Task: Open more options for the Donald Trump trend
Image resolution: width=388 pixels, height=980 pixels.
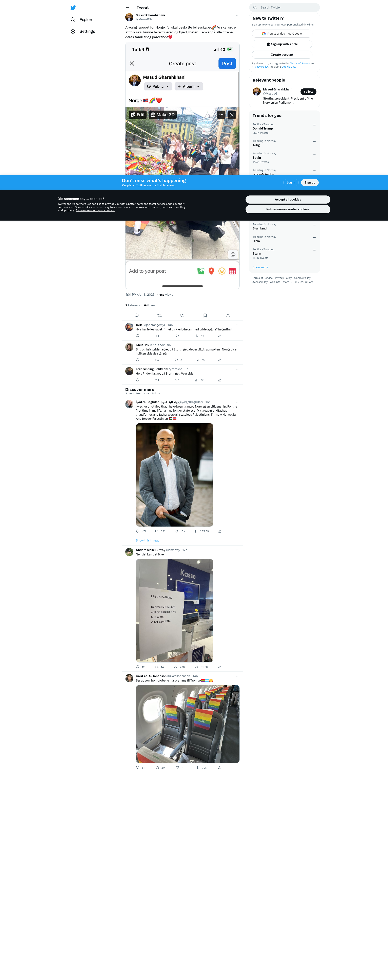Action: point(314,125)
